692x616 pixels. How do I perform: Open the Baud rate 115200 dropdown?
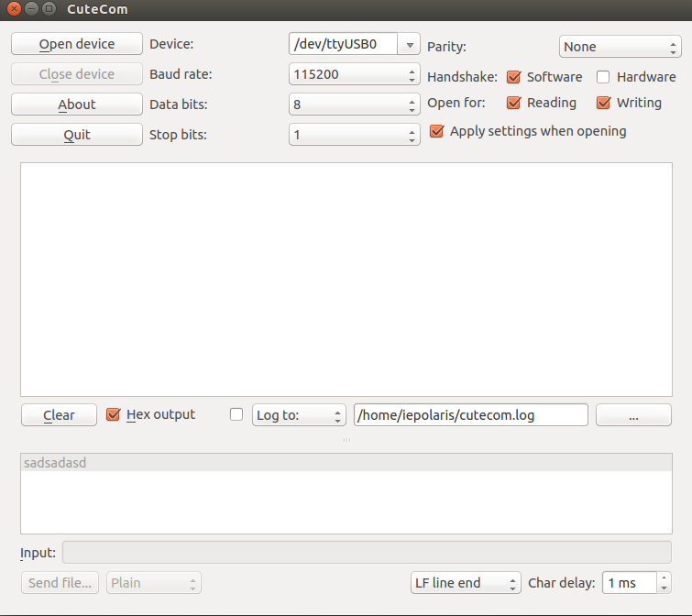355,74
